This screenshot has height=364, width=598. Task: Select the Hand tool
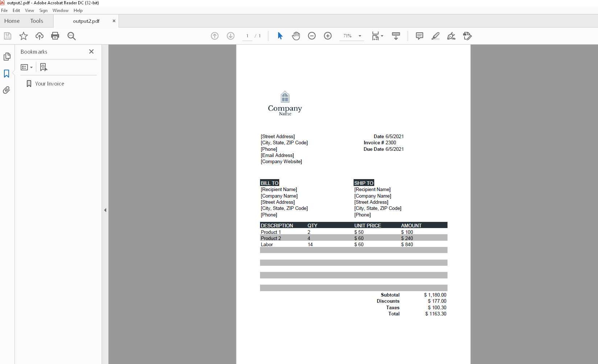point(296,36)
